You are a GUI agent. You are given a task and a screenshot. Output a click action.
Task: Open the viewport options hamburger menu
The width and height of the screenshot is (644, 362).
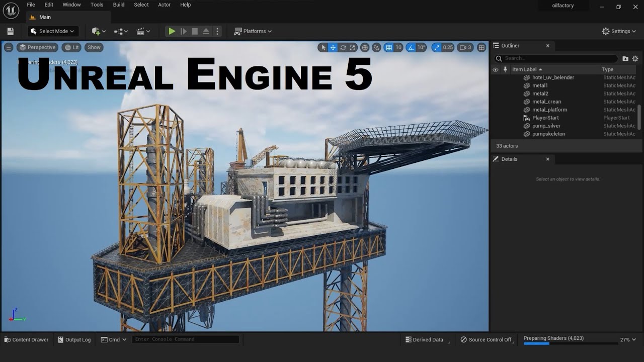coord(9,47)
